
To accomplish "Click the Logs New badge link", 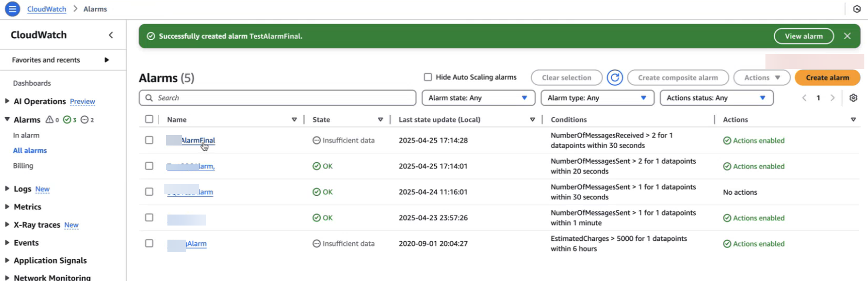I will click(x=42, y=189).
